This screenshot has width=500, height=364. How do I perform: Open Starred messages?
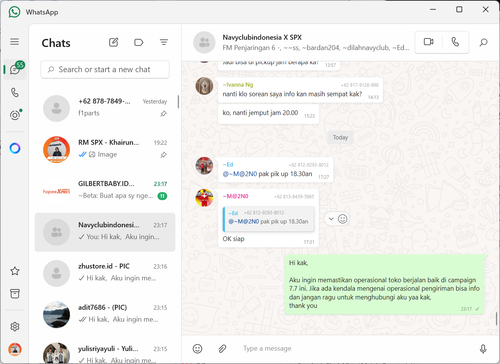pyautogui.click(x=15, y=271)
